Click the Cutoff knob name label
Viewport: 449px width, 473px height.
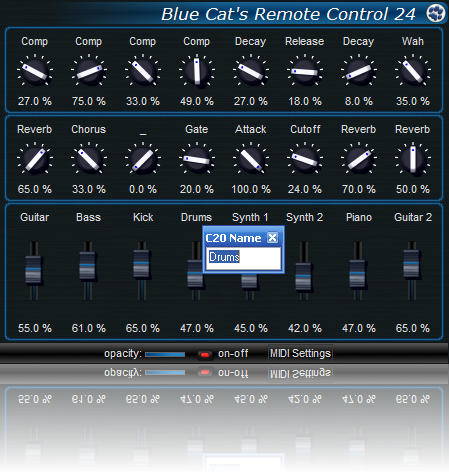click(x=305, y=129)
